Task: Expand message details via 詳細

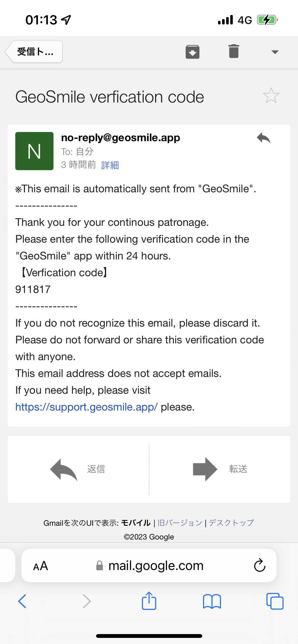Action: 110,165
